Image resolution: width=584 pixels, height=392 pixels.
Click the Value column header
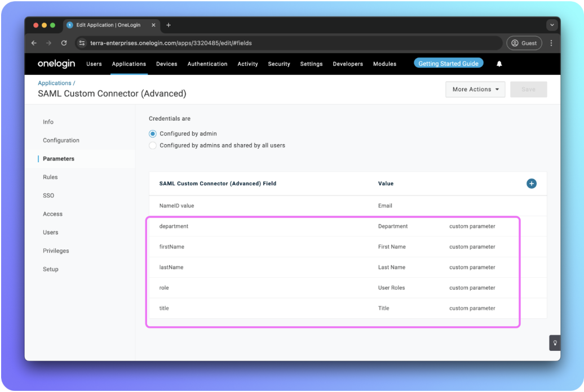pos(386,184)
